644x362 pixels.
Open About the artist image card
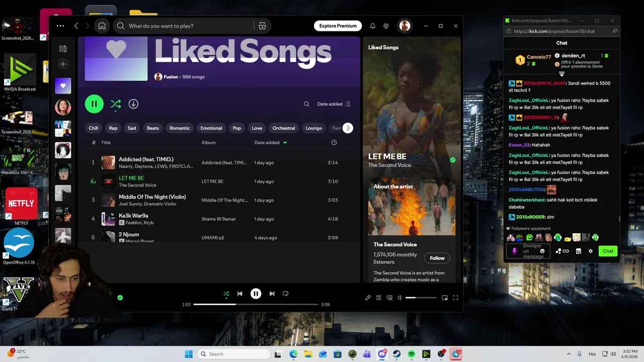coord(412,206)
